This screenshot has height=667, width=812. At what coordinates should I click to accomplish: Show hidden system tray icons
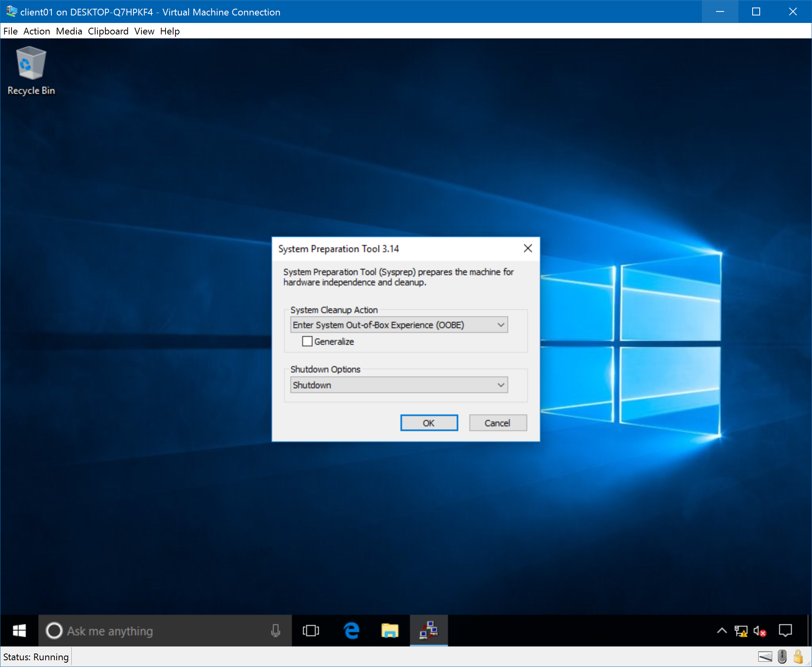pyautogui.click(x=722, y=631)
